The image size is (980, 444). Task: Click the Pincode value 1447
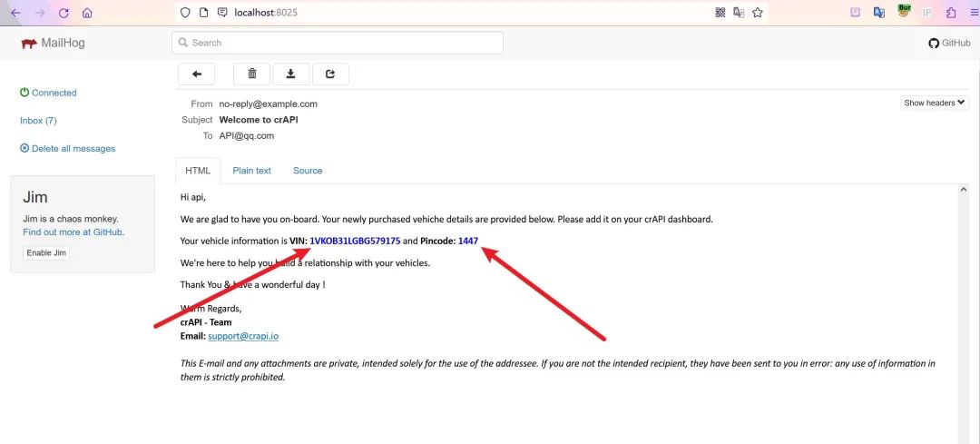click(468, 241)
